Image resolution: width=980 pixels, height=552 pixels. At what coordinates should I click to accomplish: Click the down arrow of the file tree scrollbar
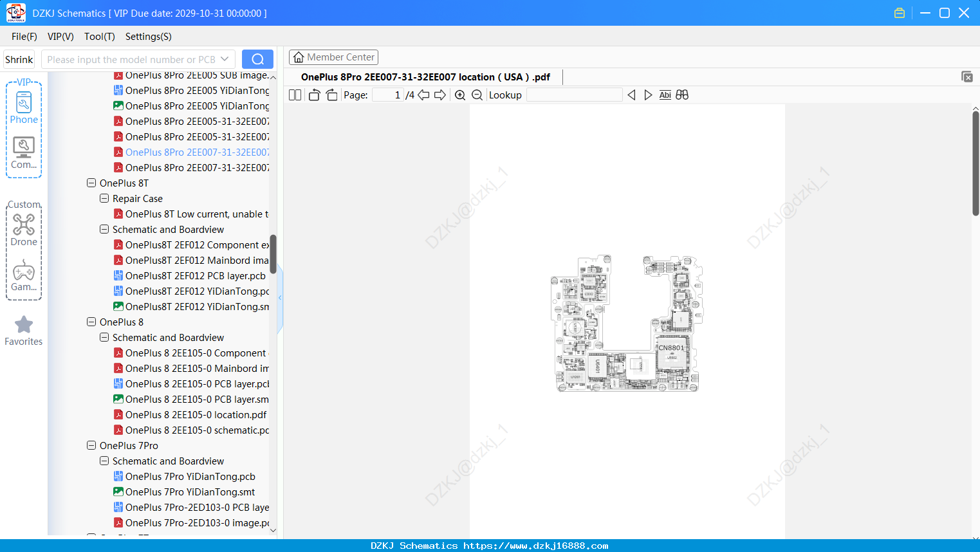coord(273,531)
